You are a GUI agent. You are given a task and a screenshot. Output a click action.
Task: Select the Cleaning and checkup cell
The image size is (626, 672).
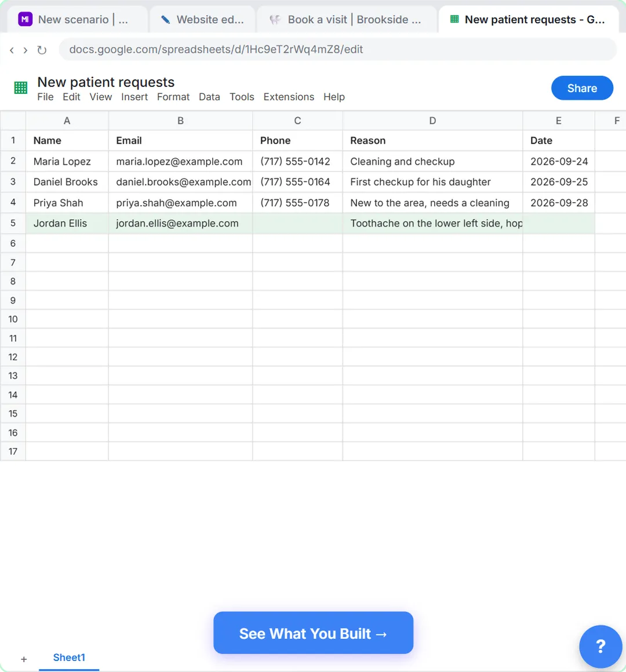point(432,162)
